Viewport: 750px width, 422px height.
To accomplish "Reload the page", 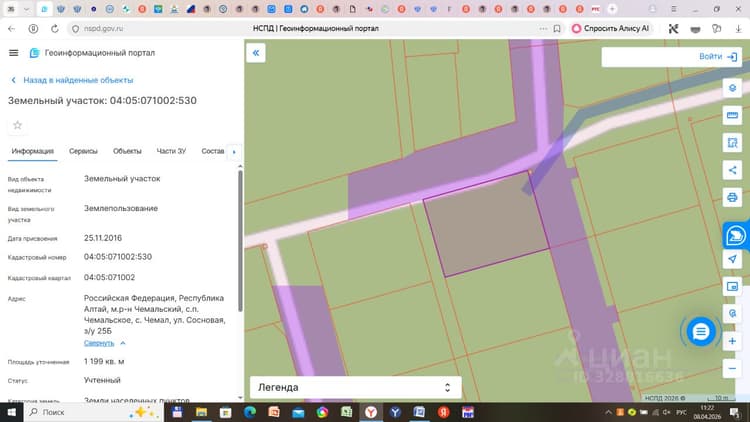I will [x=55, y=29].
